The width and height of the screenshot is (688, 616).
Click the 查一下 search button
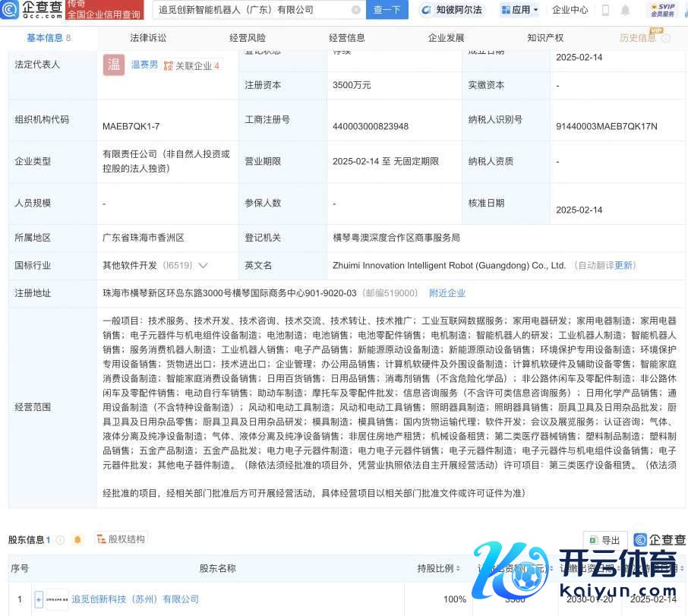click(387, 10)
